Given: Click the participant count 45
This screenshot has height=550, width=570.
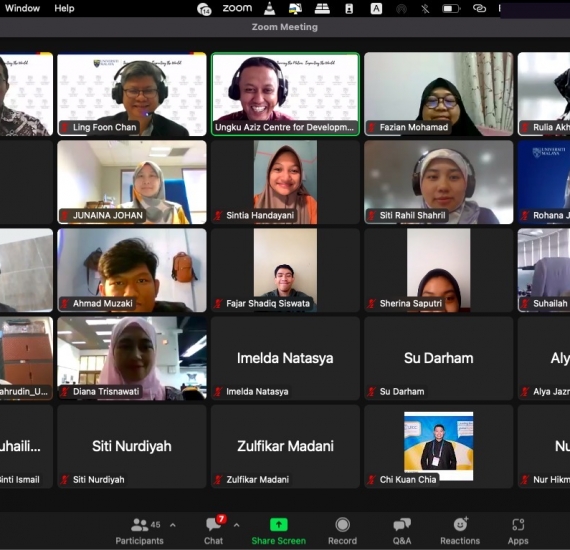Looking at the screenshot, I should click(155, 525).
